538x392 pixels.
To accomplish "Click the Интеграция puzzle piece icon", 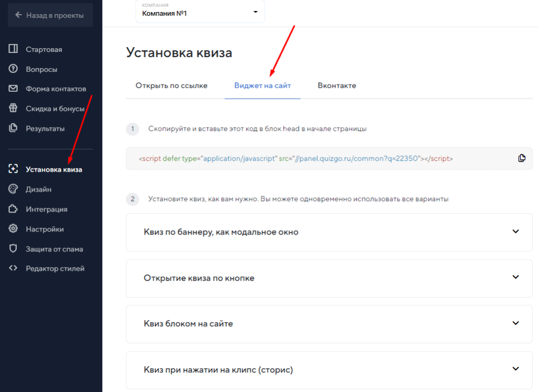I will [x=14, y=209].
